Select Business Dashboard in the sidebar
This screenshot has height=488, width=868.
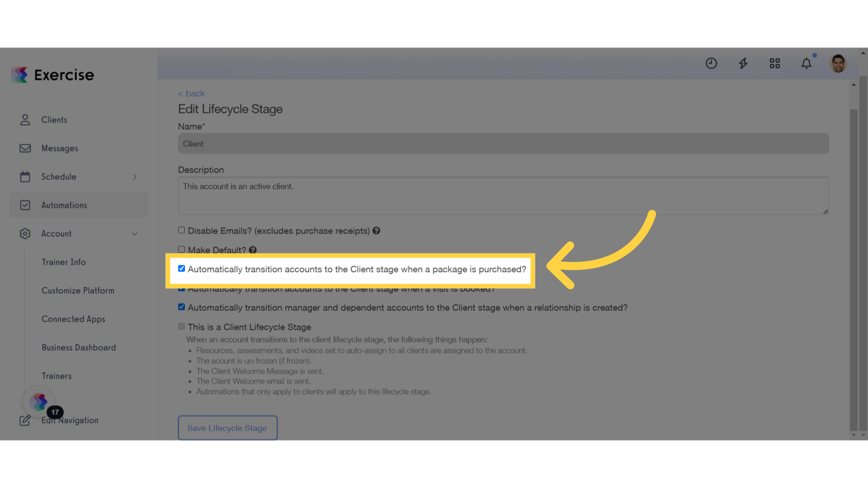[79, 348]
